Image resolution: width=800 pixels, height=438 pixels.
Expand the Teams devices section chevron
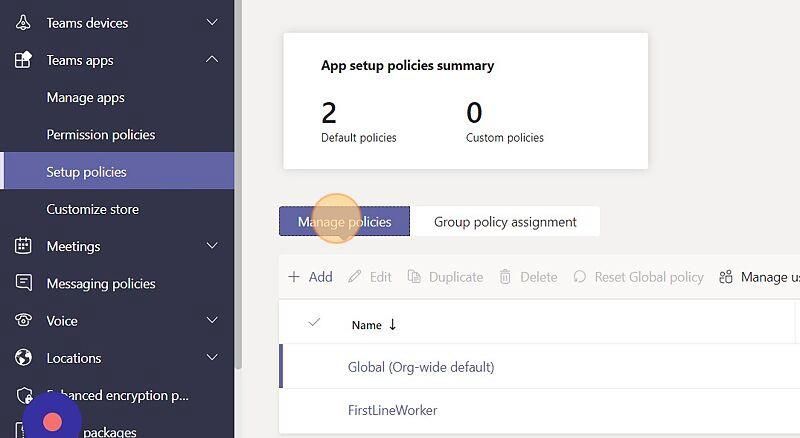[212, 22]
